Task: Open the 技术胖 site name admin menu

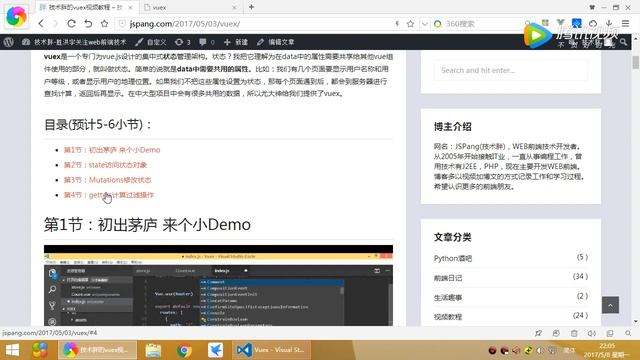Action: (74, 42)
